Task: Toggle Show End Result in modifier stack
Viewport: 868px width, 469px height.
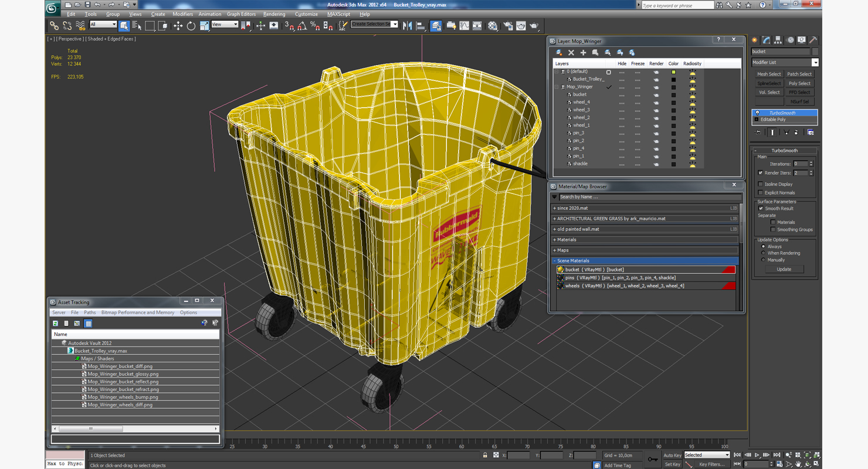Action: (x=772, y=132)
